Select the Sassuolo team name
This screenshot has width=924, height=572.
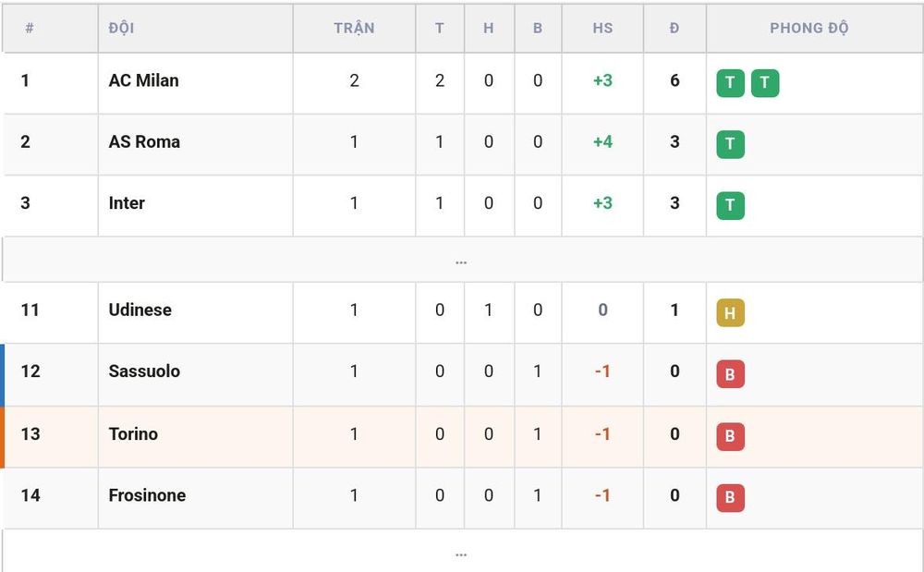pos(144,371)
